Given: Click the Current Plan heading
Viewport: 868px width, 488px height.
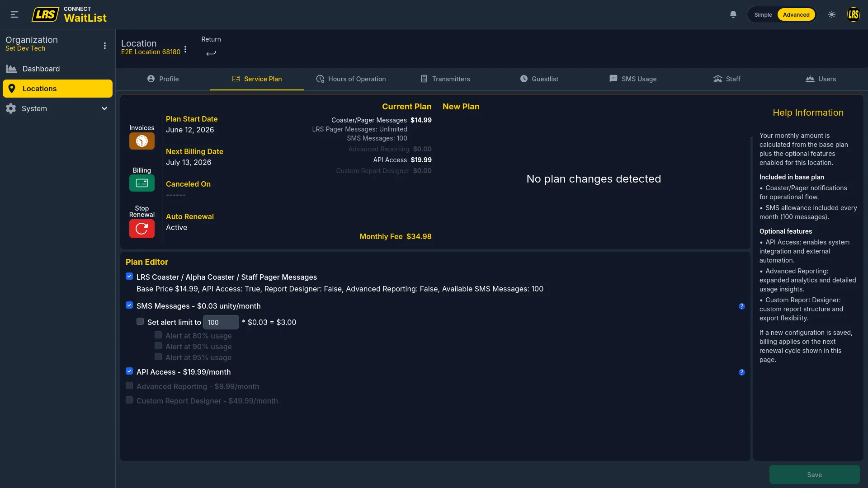Looking at the screenshot, I should 407,107.
